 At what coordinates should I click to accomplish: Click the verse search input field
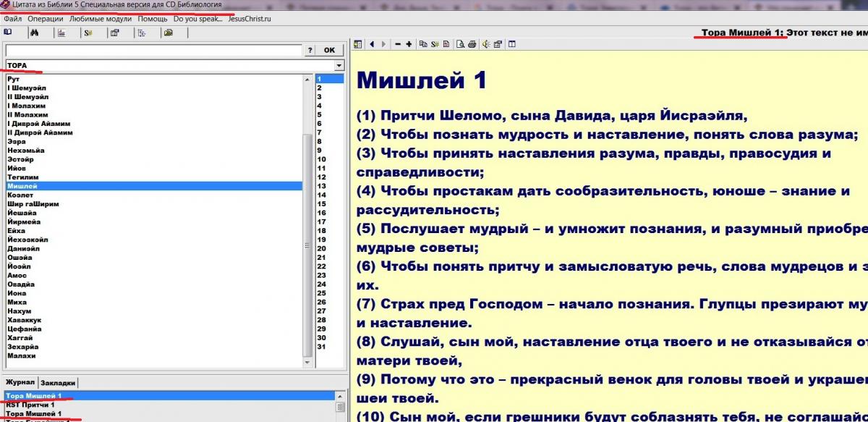(153, 50)
